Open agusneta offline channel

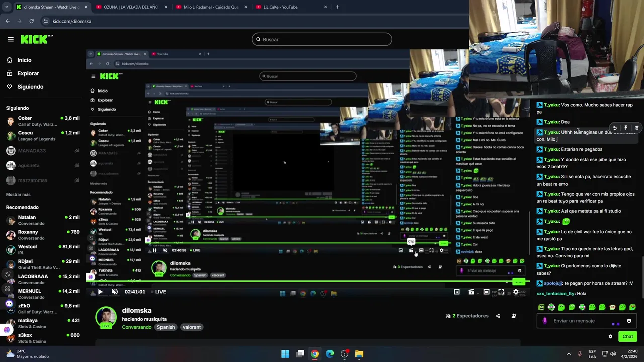coord(43,165)
